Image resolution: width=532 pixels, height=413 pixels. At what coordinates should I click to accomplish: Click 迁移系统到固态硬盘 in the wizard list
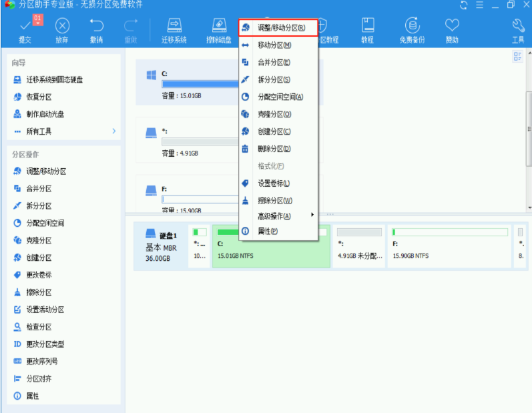54,79
